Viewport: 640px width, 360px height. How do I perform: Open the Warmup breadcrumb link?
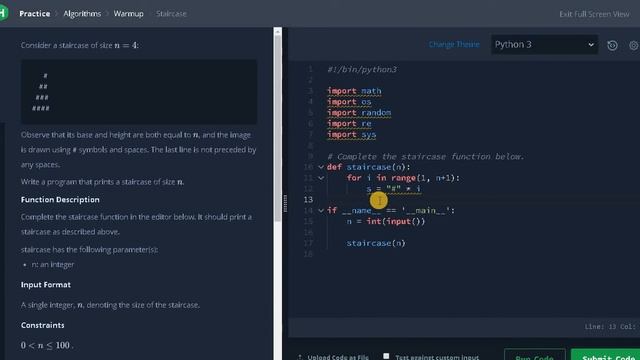point(129,13)
